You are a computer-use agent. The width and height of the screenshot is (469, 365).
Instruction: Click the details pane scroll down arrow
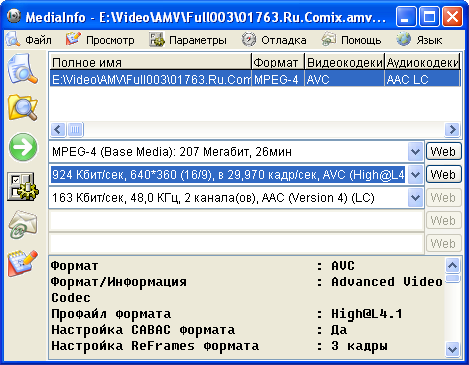452,349
